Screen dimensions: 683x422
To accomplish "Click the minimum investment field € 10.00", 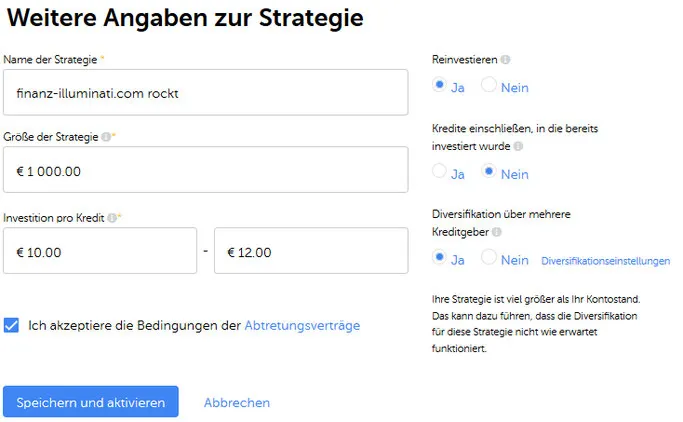I will point(100,250).
